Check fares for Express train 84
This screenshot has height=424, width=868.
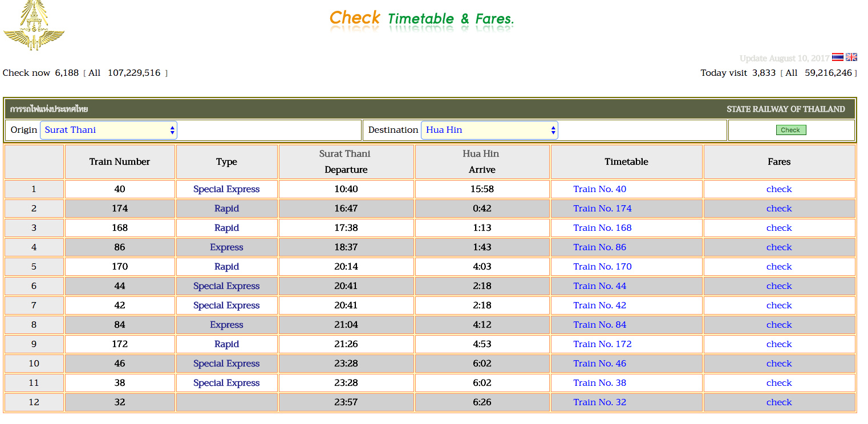779,325
